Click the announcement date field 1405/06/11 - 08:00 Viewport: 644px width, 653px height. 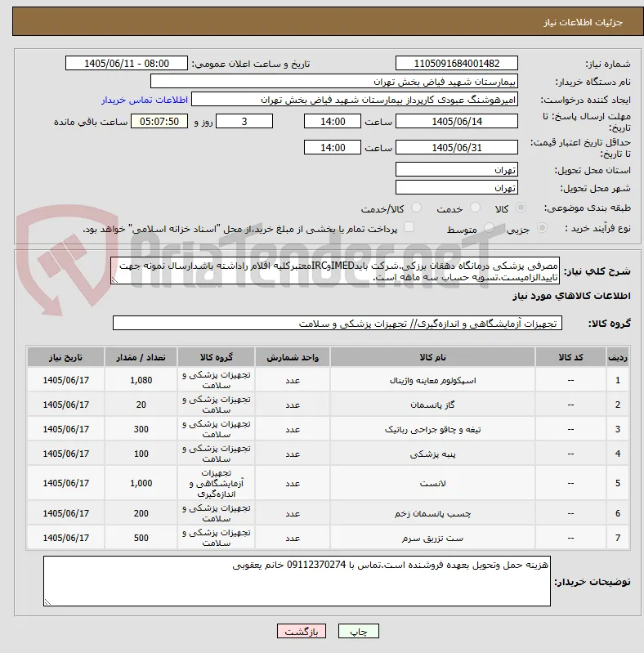click(x=127, y=63)
